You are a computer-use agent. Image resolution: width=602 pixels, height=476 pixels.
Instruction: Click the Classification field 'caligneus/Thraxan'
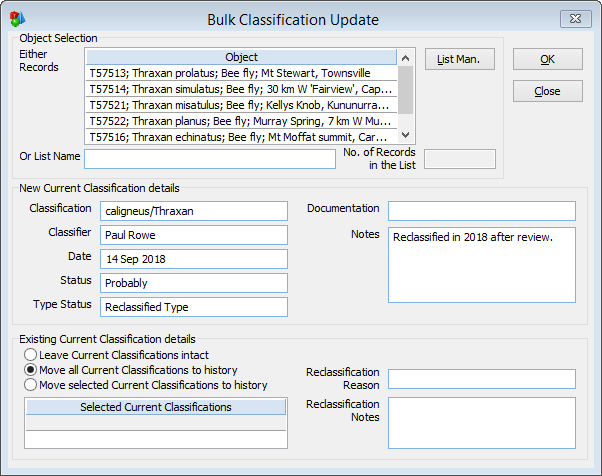pyautogui.click(x=194, y=211)
